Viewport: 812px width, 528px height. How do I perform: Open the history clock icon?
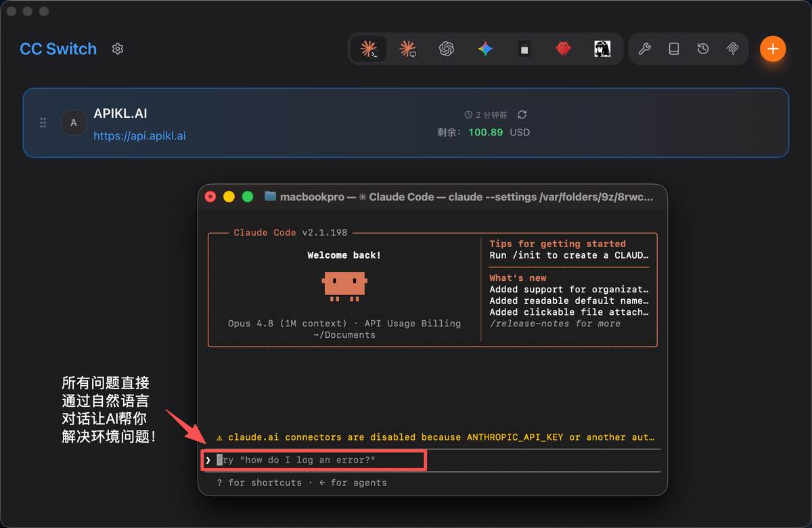pos(703,49)
